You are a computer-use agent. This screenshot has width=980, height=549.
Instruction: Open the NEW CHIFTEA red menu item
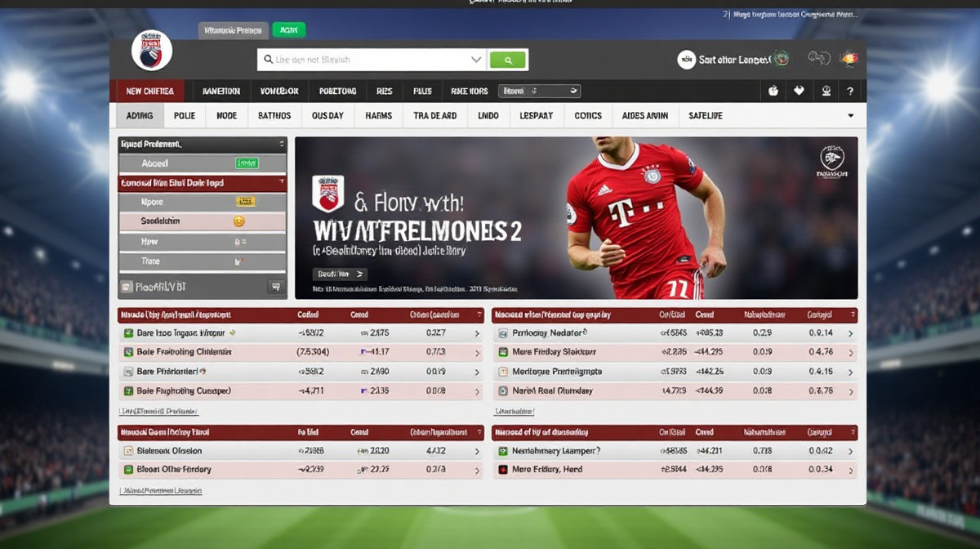tap(149, 91)
